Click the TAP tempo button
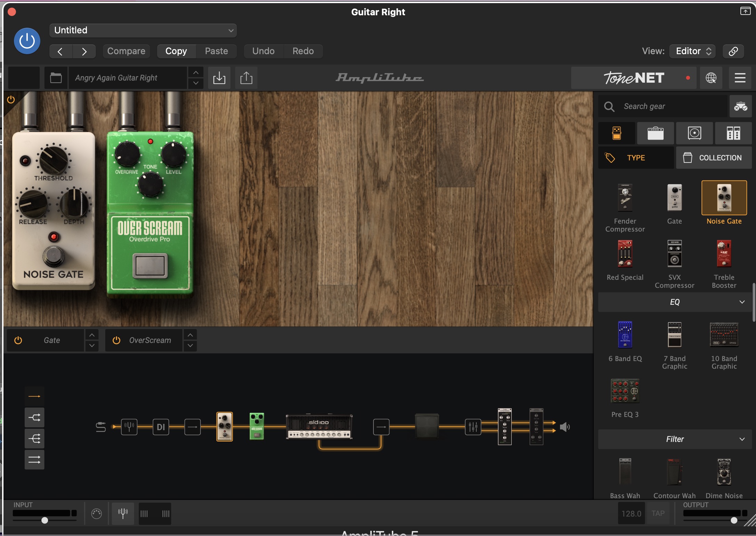The image size is (756, 536). (658, 513)
